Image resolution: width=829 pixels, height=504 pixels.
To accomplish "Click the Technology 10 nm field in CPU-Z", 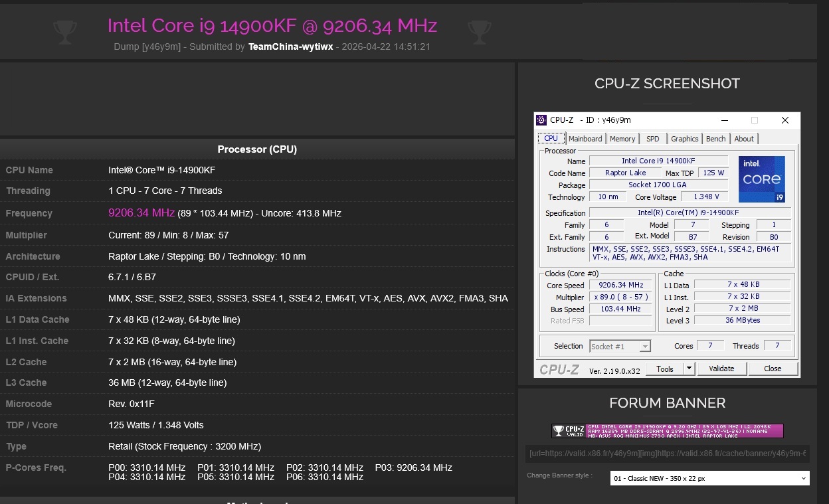I will [608, 197].
